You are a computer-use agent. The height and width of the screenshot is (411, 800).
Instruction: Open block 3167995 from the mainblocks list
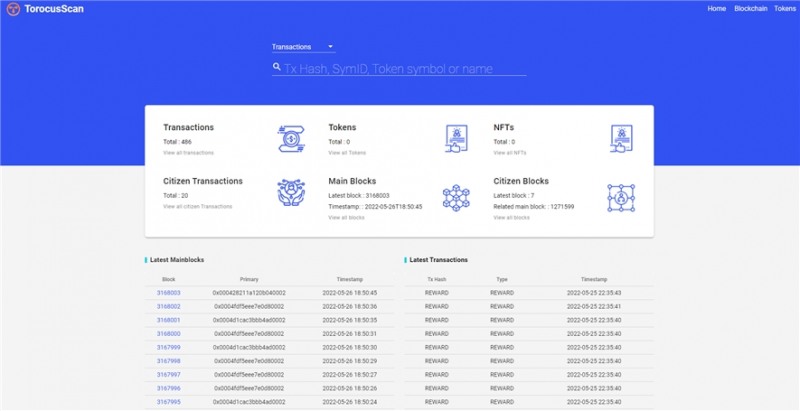pos(168,401)
